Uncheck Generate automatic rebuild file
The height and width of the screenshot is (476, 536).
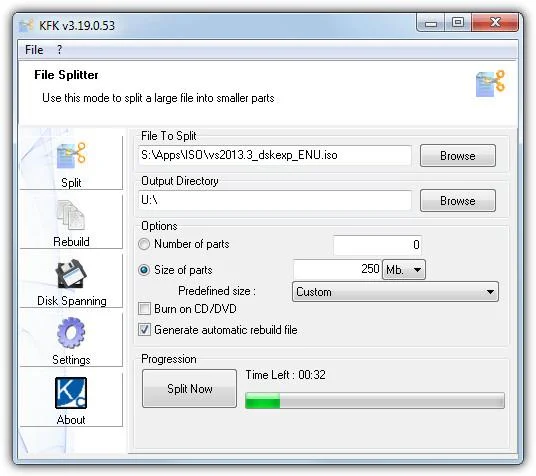(x=144, y=330)
